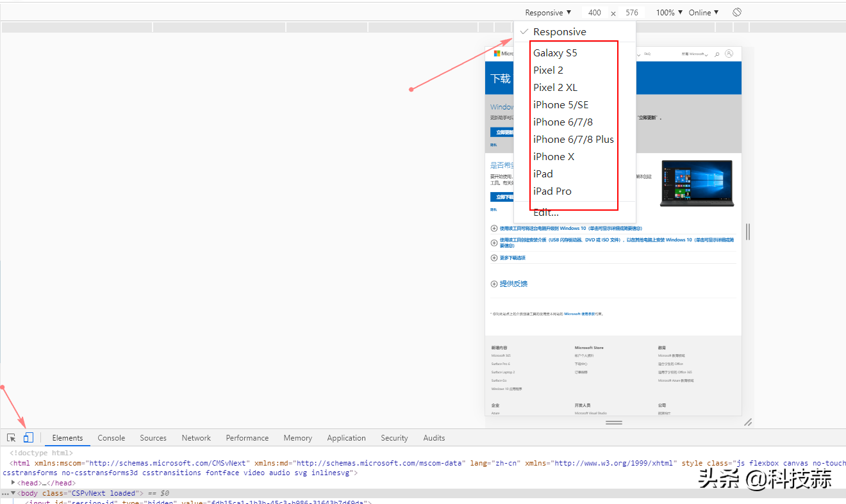Click the element inspector arrow icon
846x504 pixels.
coord(12,438)
